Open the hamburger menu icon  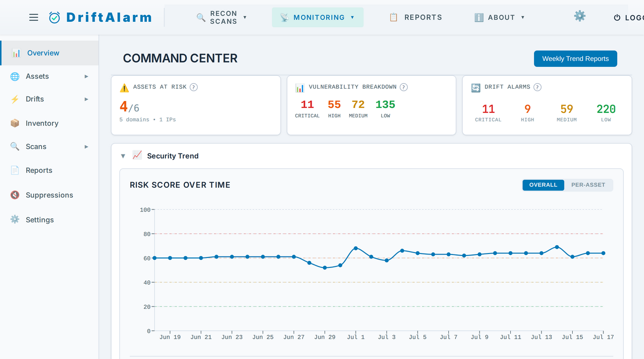click(34, 17)
